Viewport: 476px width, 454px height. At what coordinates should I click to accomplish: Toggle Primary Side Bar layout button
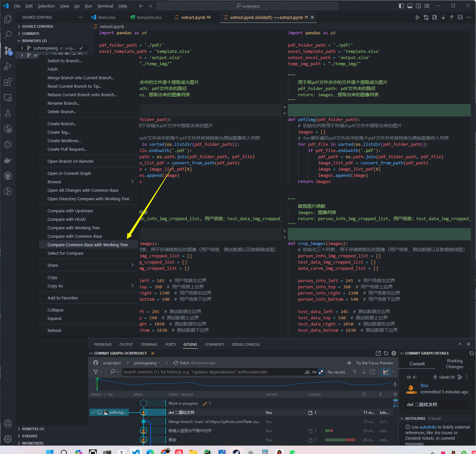tap(401, 6)
